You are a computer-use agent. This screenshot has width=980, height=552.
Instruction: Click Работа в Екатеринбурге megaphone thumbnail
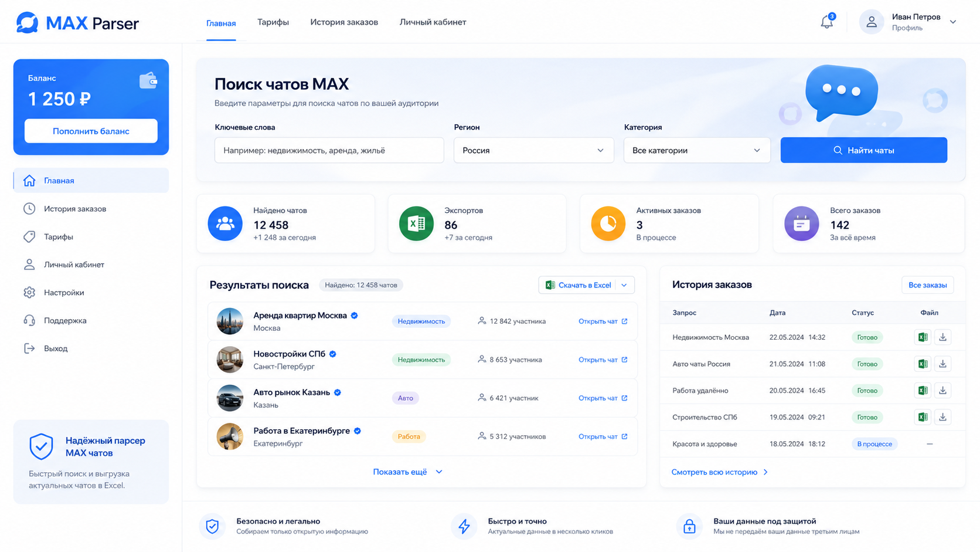230,436
